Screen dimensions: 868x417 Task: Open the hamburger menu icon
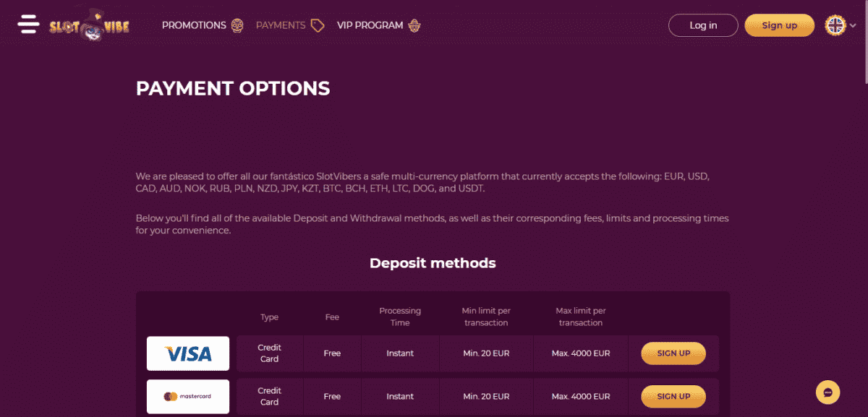[28, 24]
